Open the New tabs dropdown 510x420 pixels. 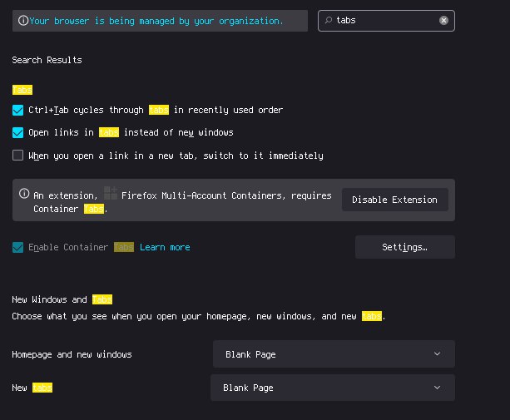pyautogui.click(x=333, y=388)
